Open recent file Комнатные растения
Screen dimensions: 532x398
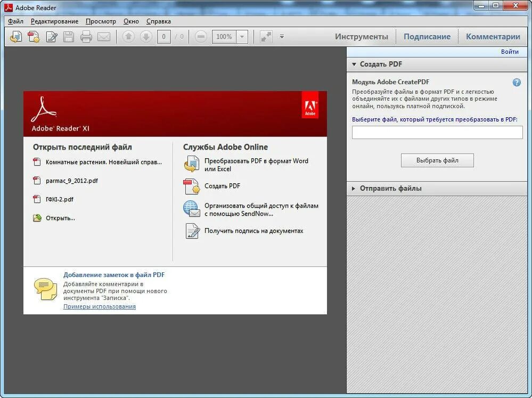[x=103, y=162]
